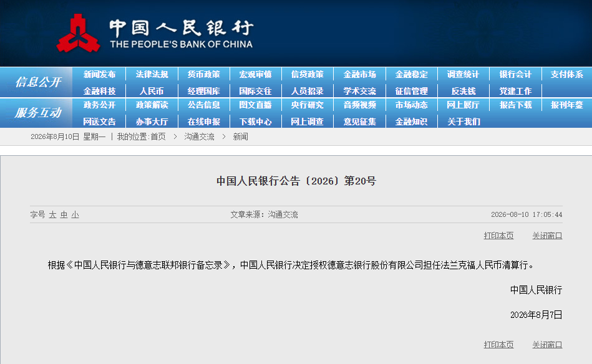Click the date 2026年8月10日 星期一

68,136
